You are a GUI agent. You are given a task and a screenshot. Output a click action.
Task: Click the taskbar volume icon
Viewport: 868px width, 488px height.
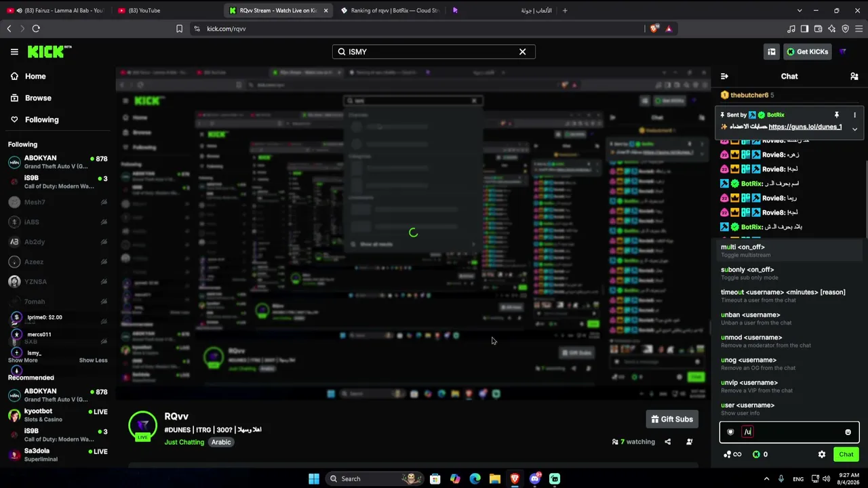(x=826, y=479)
